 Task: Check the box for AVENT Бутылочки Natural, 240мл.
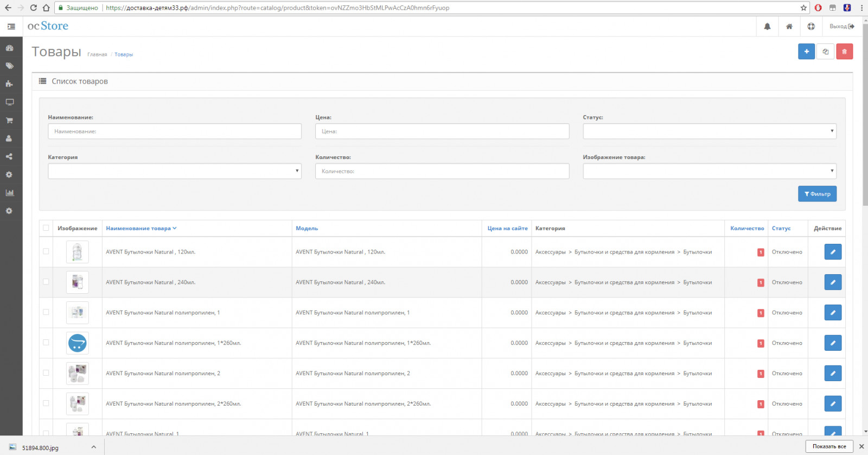coord(46,282)
